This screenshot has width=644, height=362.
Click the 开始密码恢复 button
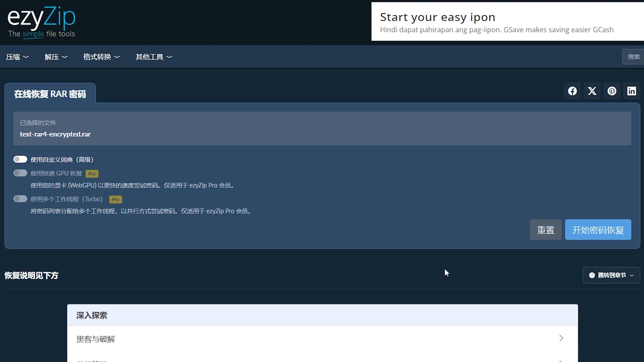point(598,230)
